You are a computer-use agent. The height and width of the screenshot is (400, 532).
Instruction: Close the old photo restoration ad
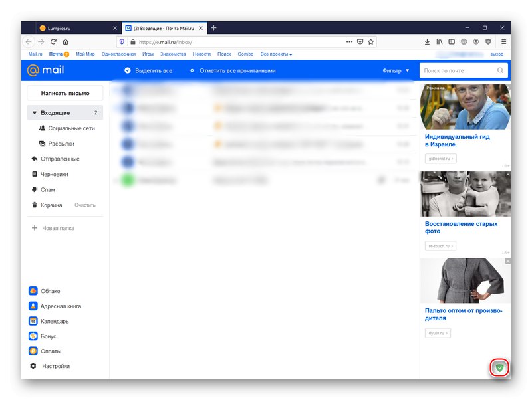[x=508, y=174]
